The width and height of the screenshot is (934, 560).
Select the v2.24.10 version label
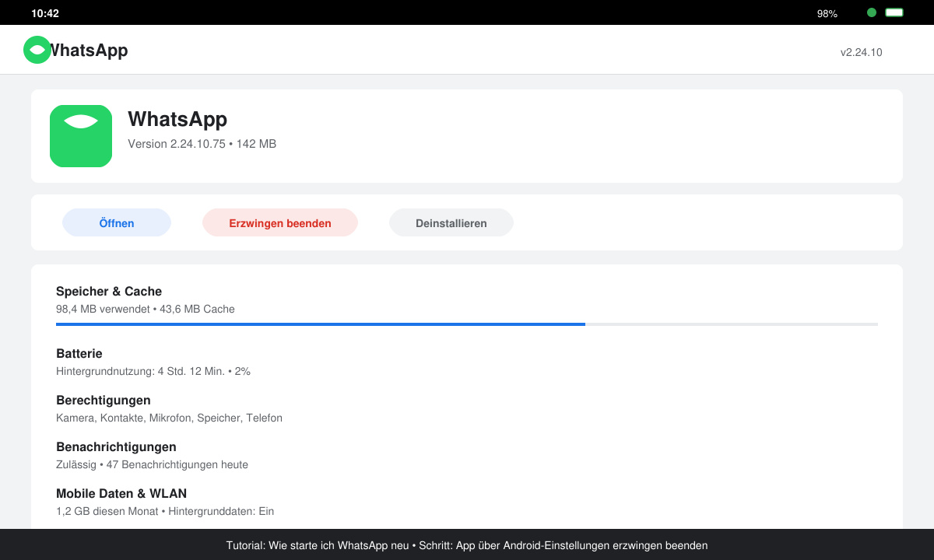861,52
